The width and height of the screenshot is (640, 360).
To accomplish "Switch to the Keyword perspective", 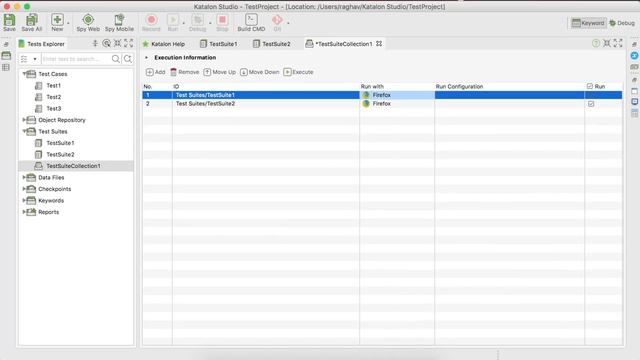I will (588, 23).
